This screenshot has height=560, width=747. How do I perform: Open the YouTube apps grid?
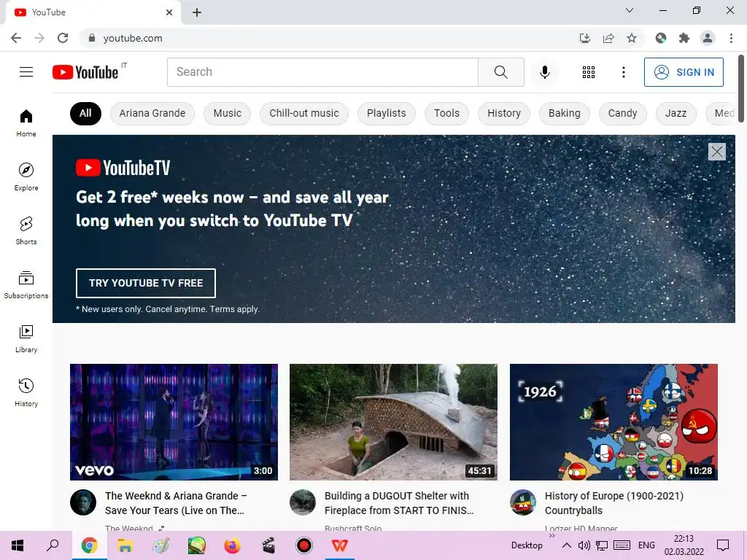coord(589,72)
